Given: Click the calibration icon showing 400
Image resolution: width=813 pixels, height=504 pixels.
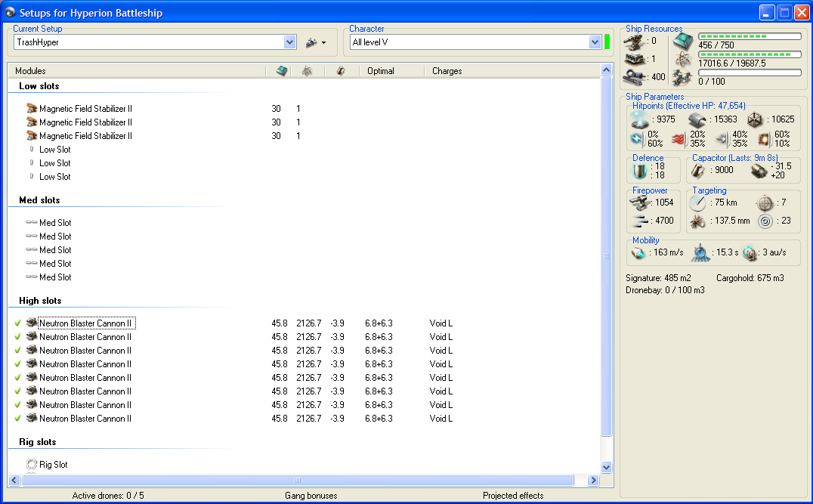Looking at the screenshot, I should (x=634, y=77).
